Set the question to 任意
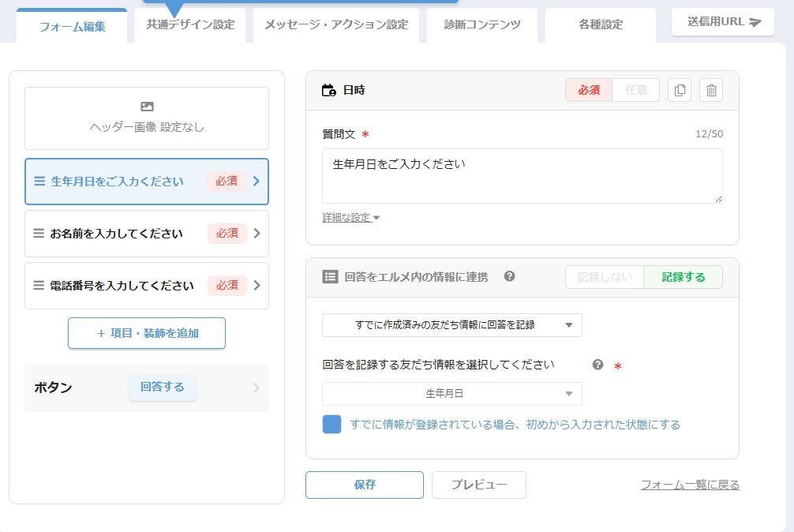The image size is (794, 532). point(636,90)
